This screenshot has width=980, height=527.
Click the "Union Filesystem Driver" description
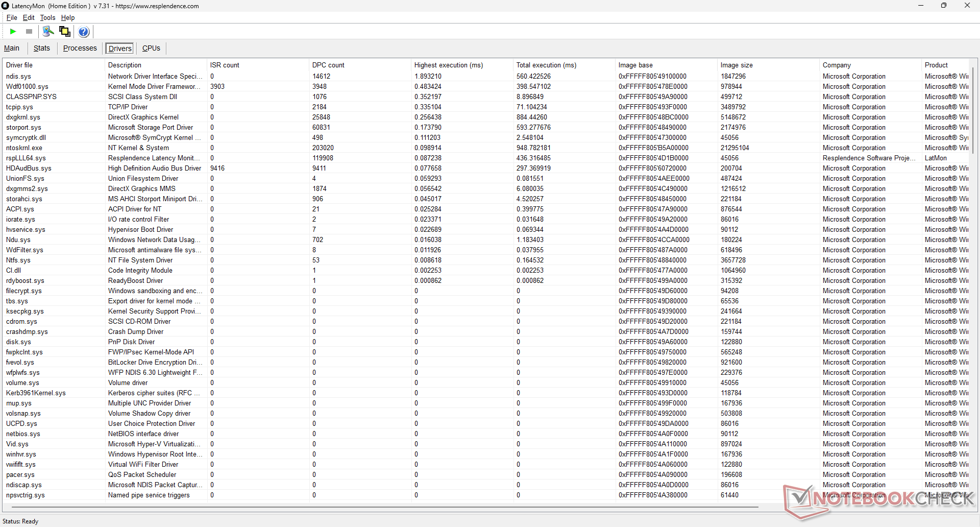143,178
